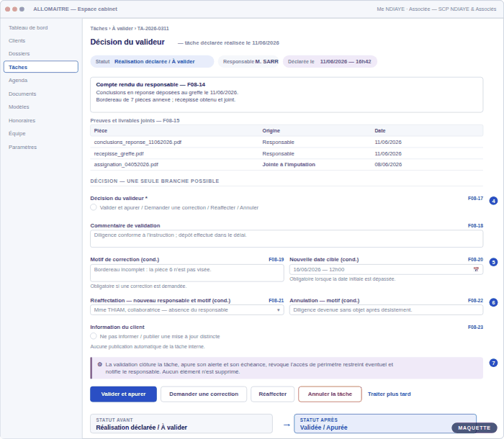504x439 pixels.
Task: Select Tâches menu item
Action: tap(41, 67)
